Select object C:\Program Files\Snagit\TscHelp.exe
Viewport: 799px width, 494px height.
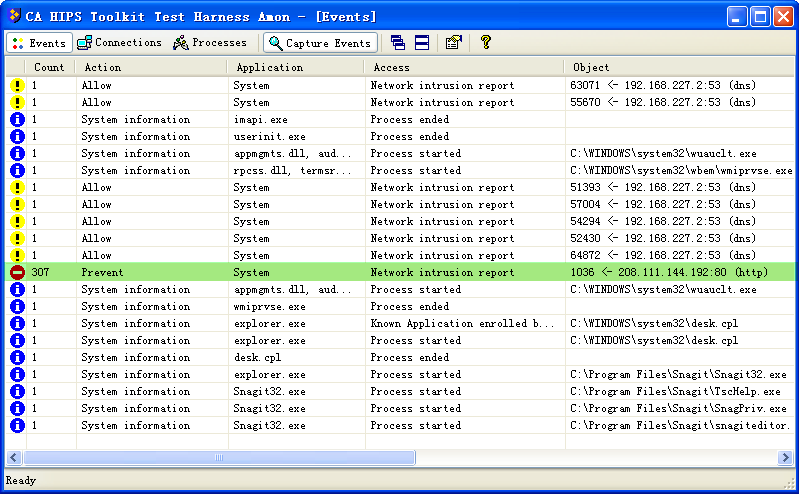(675, 392)
